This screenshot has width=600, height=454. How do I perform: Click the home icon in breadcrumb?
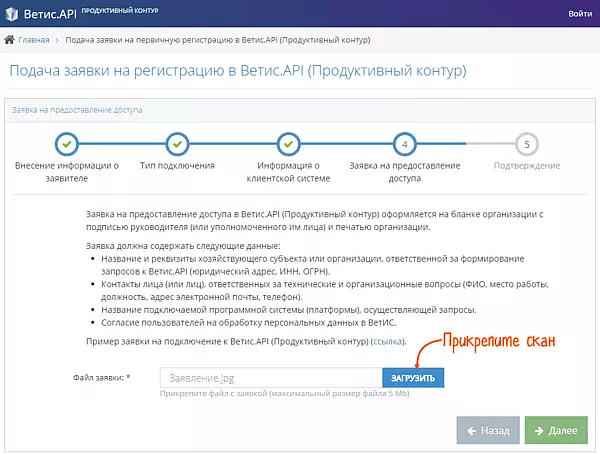pos(10,40)
